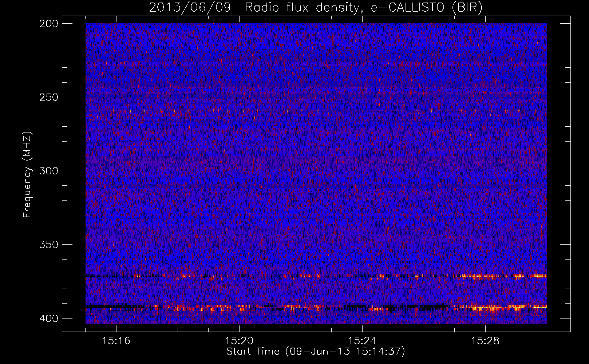This screenshot has width=589, height=364.
Task: Click the 250 frequency tick label
Action: click(x=49, y=97)
